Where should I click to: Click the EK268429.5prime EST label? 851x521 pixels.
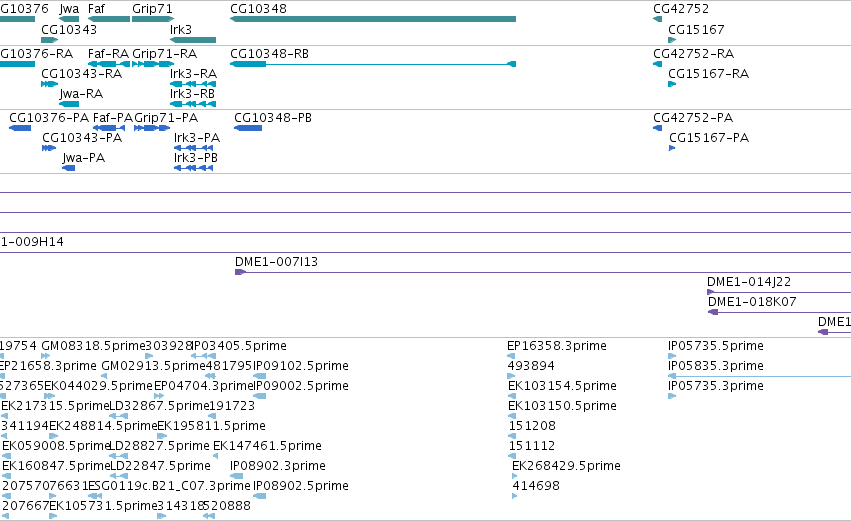tap(567, 466)
